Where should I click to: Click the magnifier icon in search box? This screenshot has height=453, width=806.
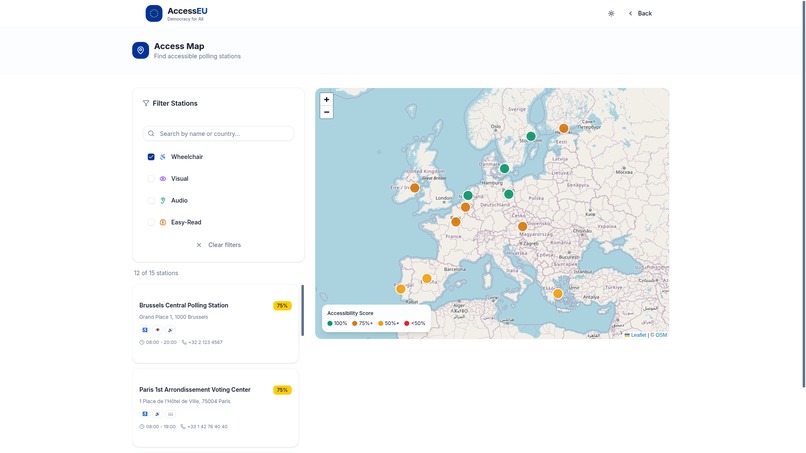pyautogui.click(x=151, y=134)
